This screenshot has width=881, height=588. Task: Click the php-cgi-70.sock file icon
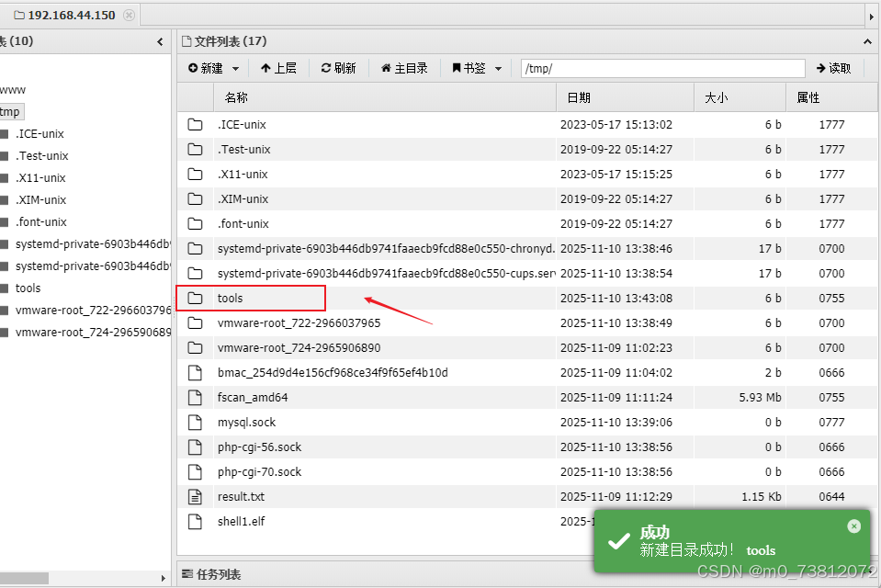(x=195, y=471)
